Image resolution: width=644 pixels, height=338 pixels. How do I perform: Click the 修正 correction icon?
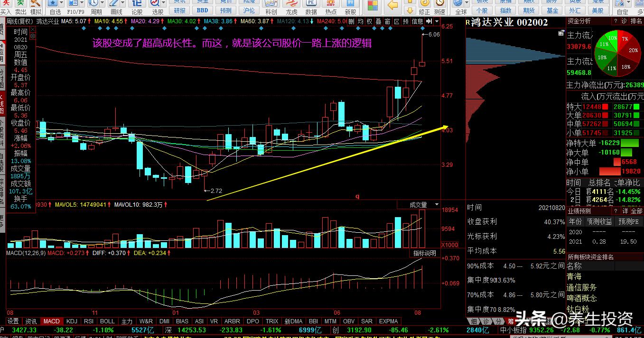tap(424, 4)
